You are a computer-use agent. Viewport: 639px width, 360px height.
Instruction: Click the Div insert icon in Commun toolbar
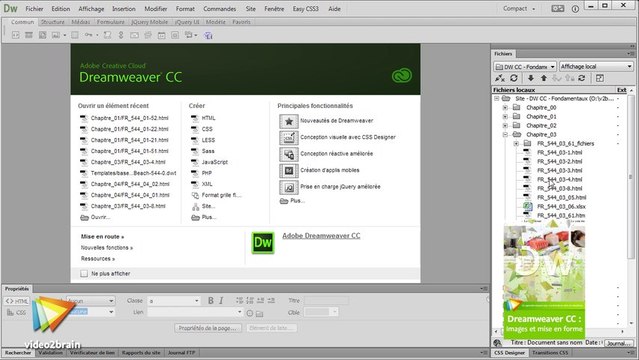coord(15,35)
